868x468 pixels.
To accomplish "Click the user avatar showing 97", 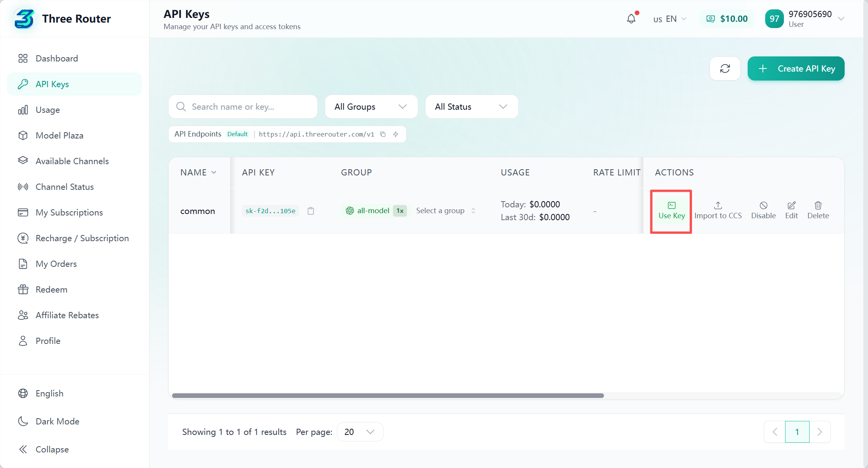I will (x=774, y=19).
